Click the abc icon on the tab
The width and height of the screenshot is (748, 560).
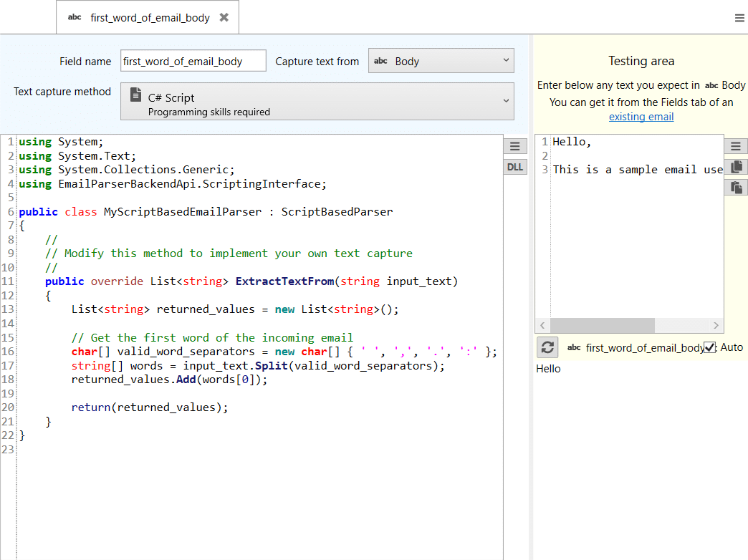(75, 17)
